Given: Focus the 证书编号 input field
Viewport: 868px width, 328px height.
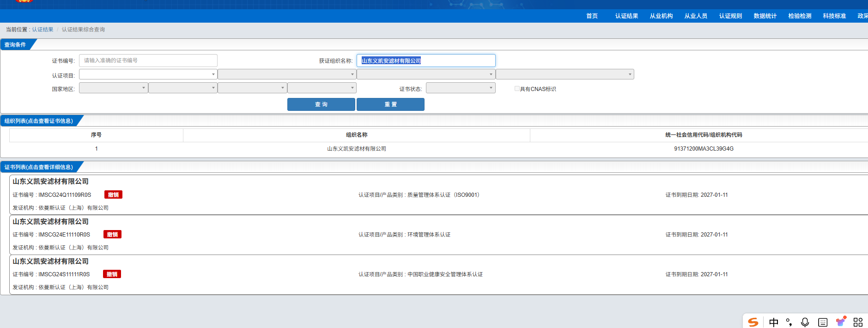Looking at the screenshot, I should click(148, 61).
